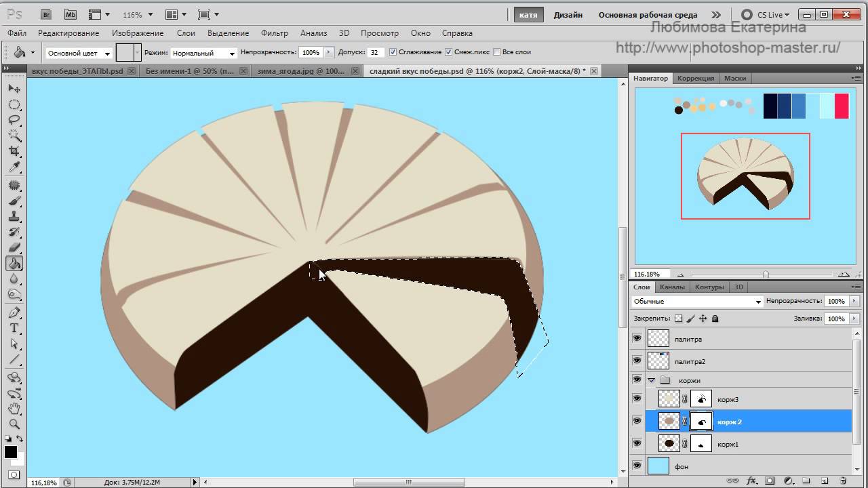Select the Дизайн workspace
Image resolution: width=868 pixels, height=488 pixels.
point(568,14)
